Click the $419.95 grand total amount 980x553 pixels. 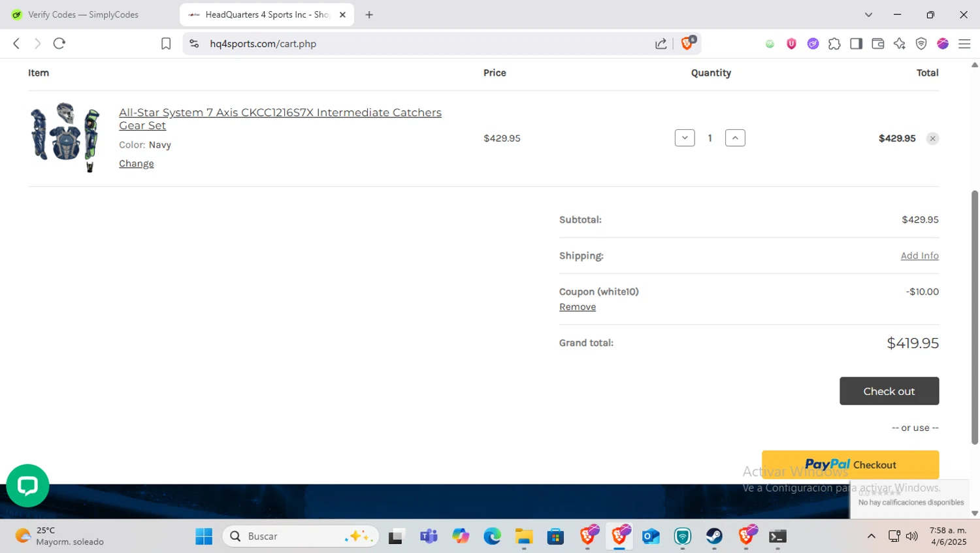tap(913, 343)
